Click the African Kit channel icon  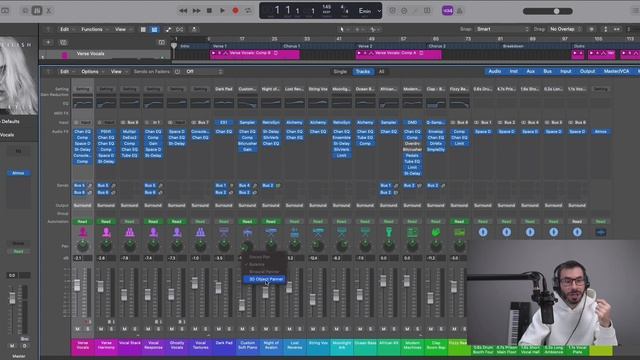click(389, 232)
